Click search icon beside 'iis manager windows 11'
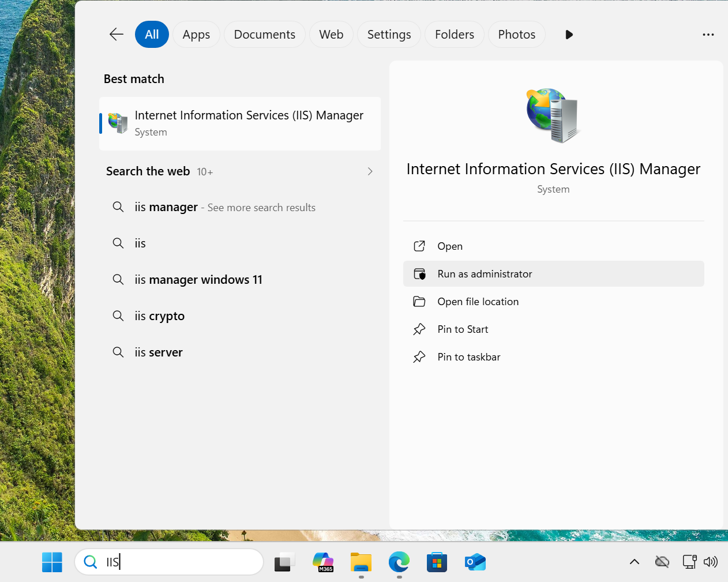This screenshot has height=582, width=728. click(x=118, y=279)
